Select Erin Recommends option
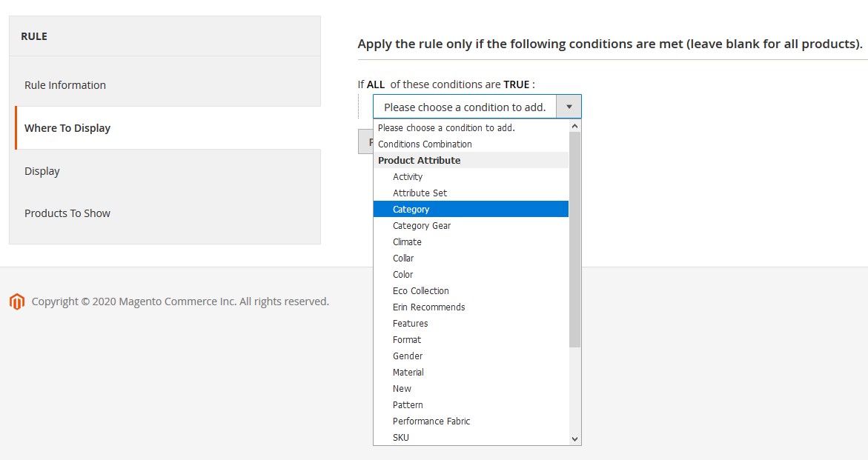The height and width of the screenshot is (460, 868). 429,307
